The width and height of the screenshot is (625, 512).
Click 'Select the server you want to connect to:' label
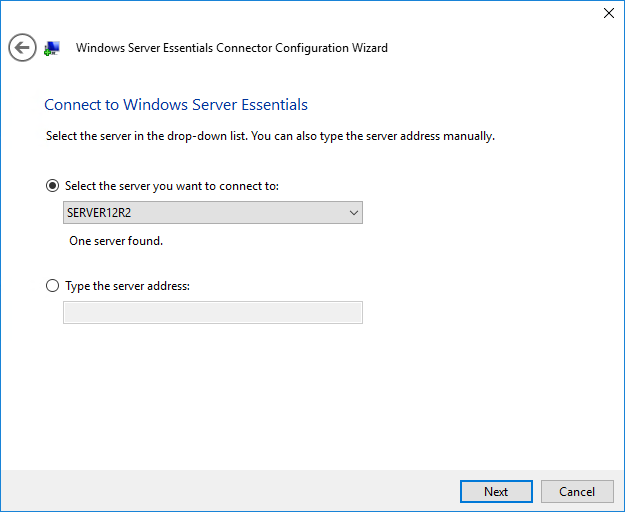pos(171,186)
